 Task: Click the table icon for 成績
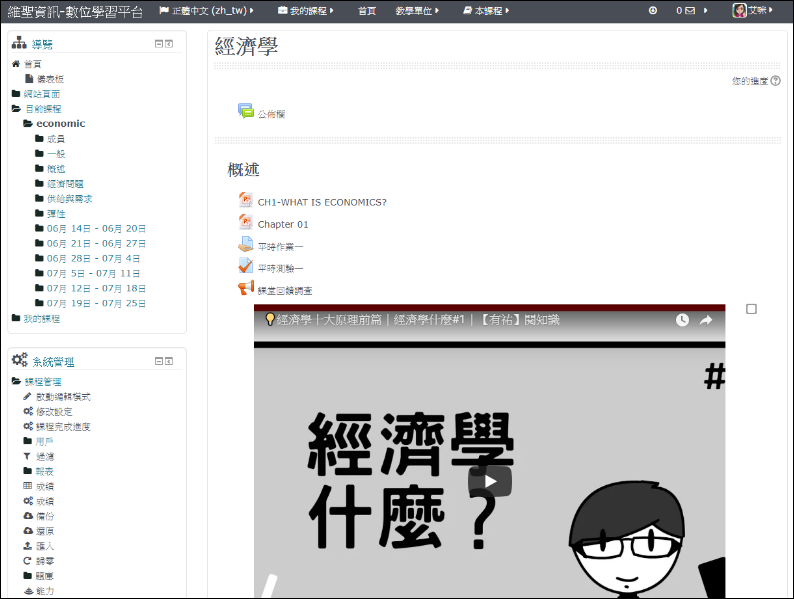point(28,486)
